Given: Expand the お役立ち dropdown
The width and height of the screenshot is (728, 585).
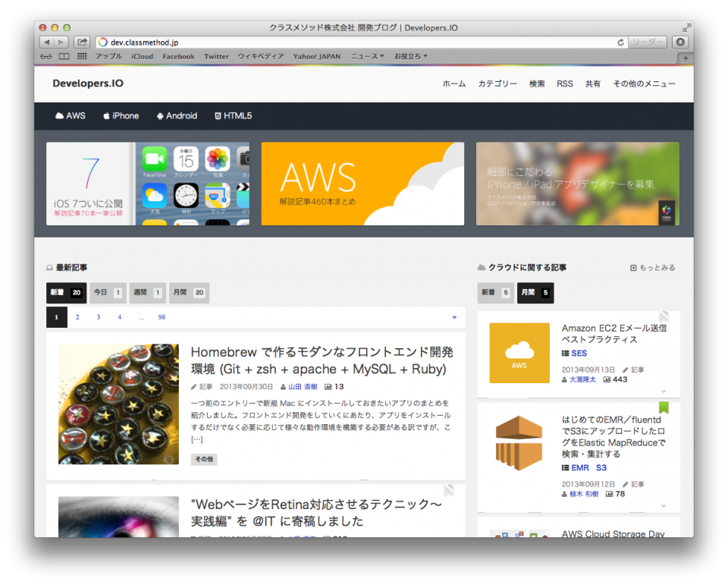Looking at the screenshot, I should coord(409,55).
